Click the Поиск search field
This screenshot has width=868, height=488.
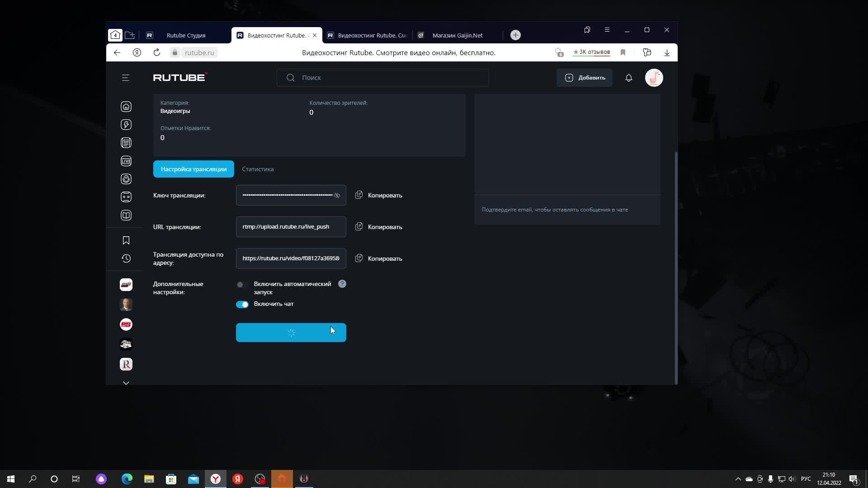pyautogui.click(x=389, y=78)
